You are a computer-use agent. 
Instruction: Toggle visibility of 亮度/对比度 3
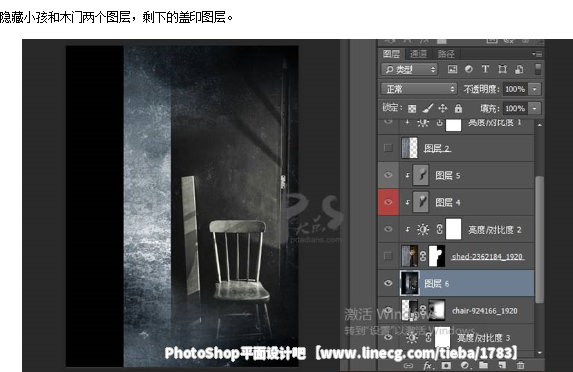tap(388, 337)
